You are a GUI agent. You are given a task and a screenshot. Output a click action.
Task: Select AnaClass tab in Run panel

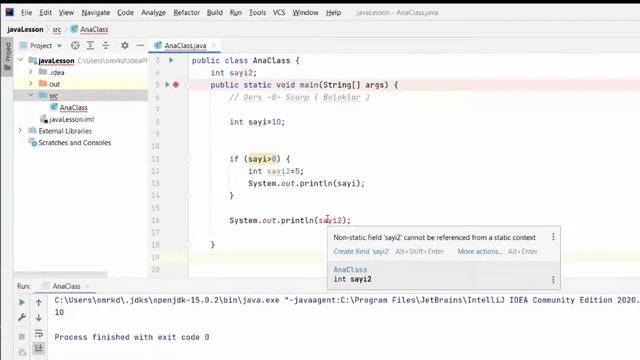tap(66, 287)
